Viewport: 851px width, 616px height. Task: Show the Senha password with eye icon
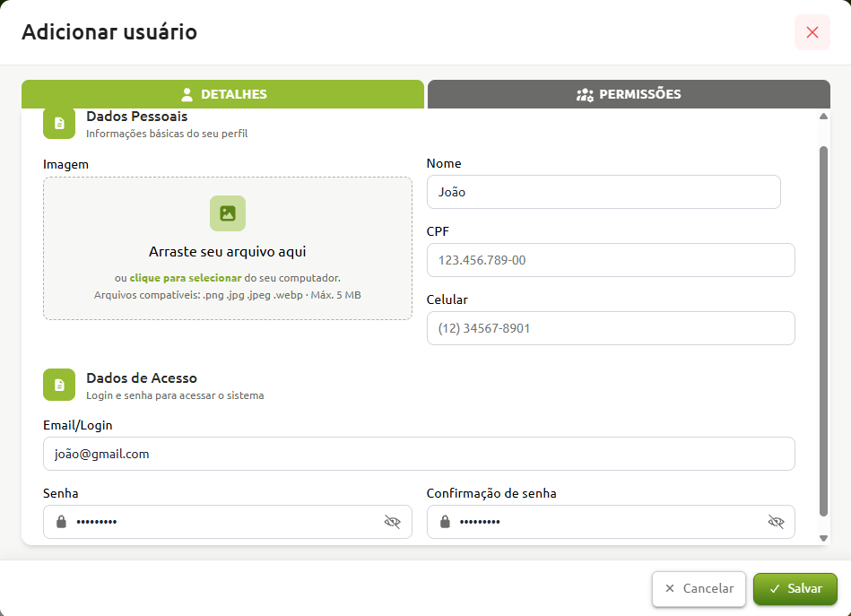point(393,522)
